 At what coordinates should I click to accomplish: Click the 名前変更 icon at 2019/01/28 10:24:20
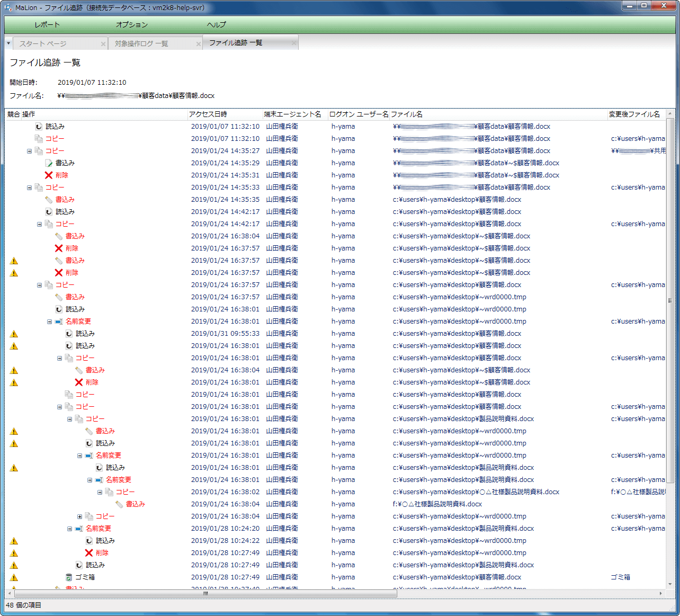click(79, 529)
